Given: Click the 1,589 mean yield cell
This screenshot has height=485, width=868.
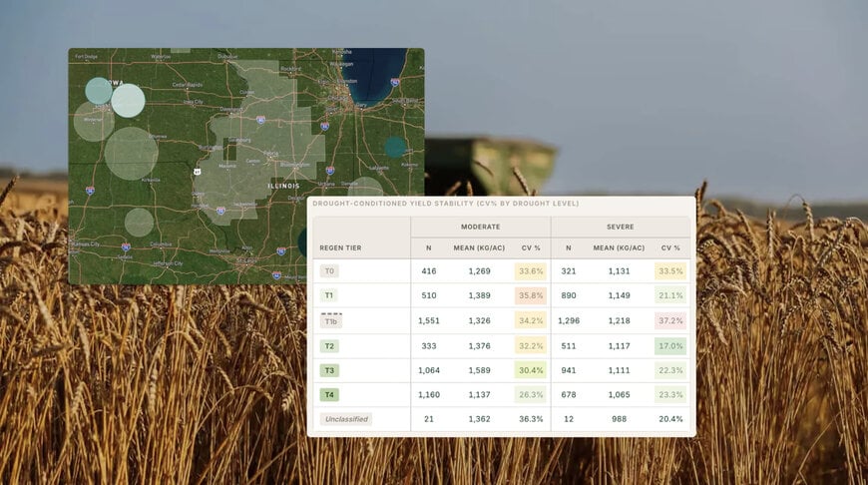Looking at the screenshot, I should [479, 370].
